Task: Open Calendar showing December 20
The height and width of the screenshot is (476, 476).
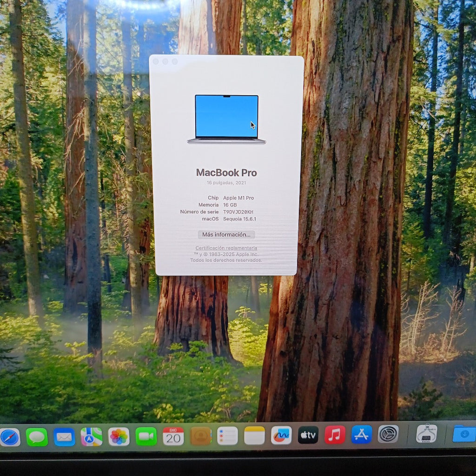Action: 172,436
